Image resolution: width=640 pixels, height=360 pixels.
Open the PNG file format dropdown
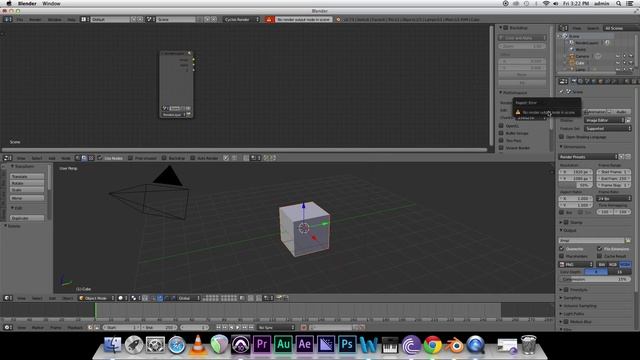coord(576,264)
